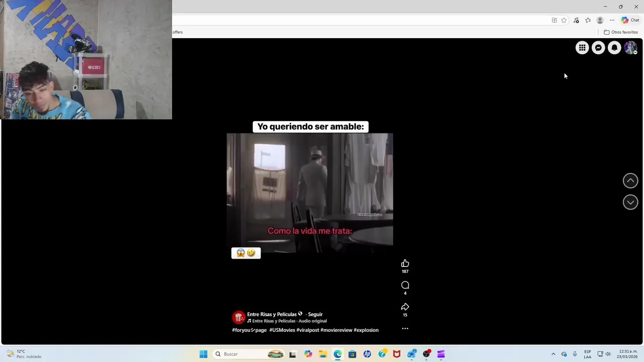644x362 pixels.
Task: Show hidden system tray icons
Action: [553, 354]
